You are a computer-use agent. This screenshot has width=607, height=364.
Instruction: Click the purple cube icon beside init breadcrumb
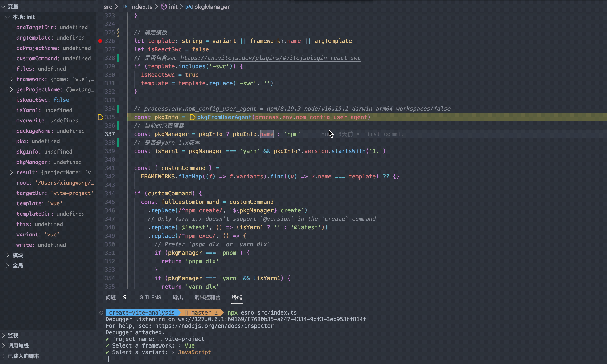point(164,7)
